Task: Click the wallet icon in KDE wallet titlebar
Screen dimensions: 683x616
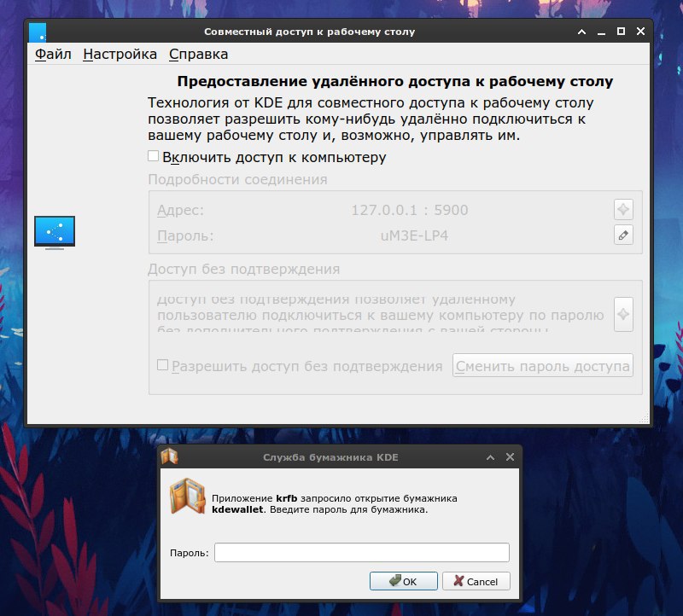Action: (169, 456)
